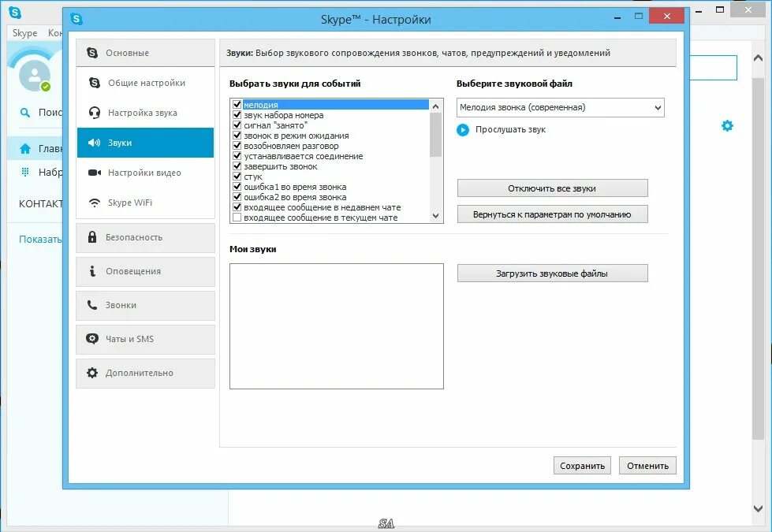
Task: Click the Skype logo next to Основные
Action: tap(92, 53)
